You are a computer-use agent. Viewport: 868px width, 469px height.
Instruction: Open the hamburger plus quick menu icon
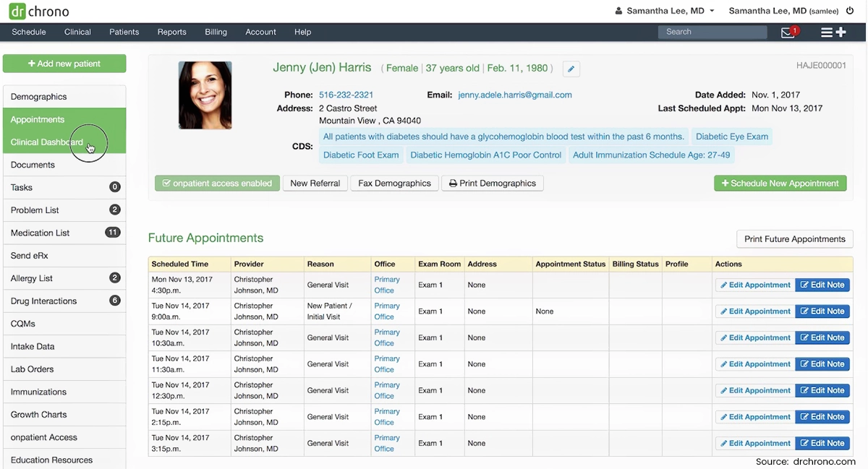click(x=833, y=33)
